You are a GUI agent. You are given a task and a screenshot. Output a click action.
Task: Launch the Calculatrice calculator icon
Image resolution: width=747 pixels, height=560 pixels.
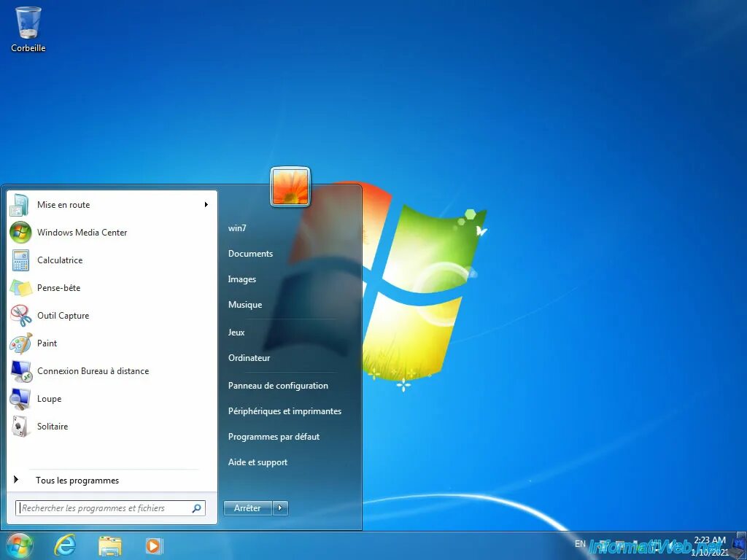pyautogui.click(x=20, y=260)
